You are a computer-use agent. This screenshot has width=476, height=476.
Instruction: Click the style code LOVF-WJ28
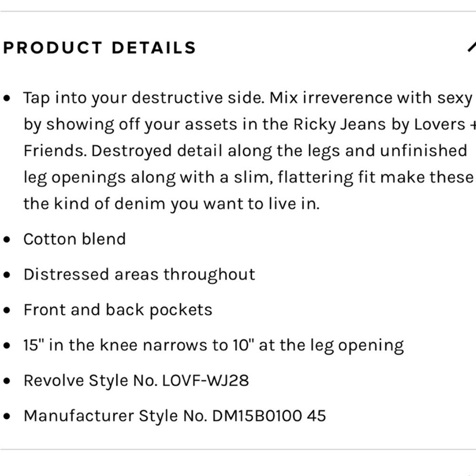(x=206, y=381)
